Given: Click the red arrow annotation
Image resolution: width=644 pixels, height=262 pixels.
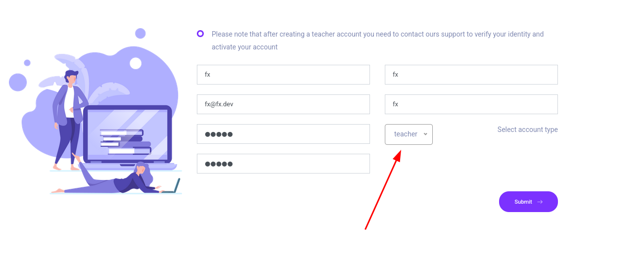Looking at the screenshot, I should coord(382,190).
